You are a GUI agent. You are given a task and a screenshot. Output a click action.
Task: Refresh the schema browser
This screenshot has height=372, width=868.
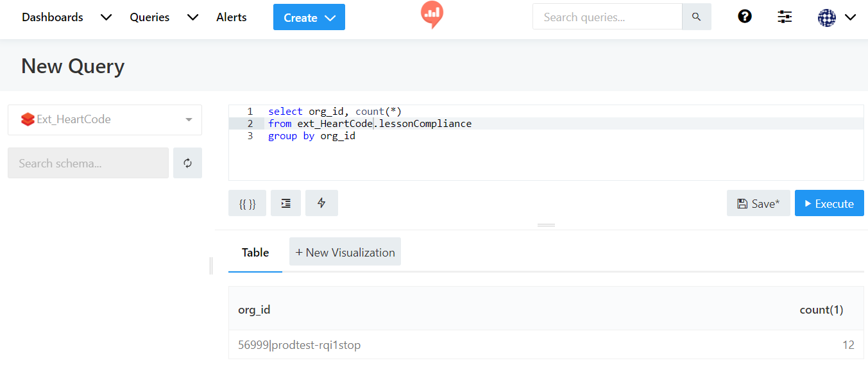click(187, 163)
